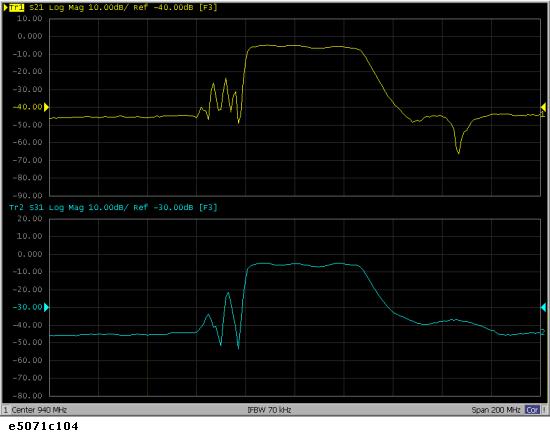Click the S21 measurement parameter label

pos(36,7)
